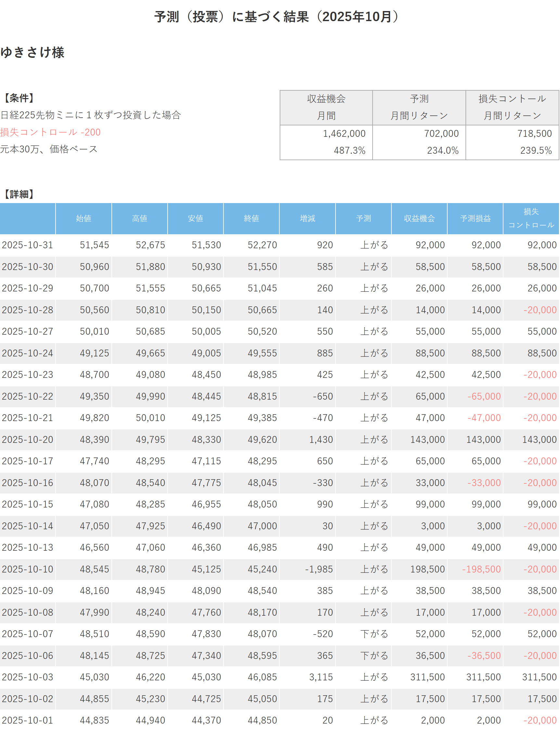Select the 高値 column header
Image resolution: width=560 pixels, height=732 pixels.
click(x=139, y=218)
